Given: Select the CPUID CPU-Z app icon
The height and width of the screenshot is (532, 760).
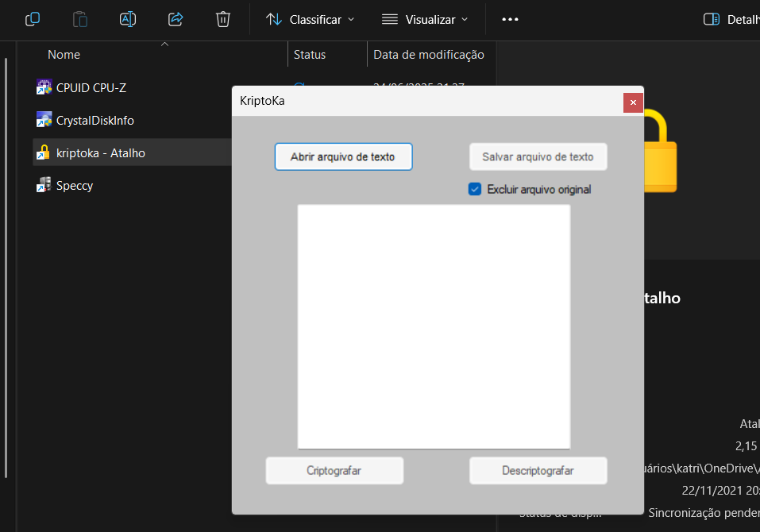Looking at the screenshot, I should point(44,87).
